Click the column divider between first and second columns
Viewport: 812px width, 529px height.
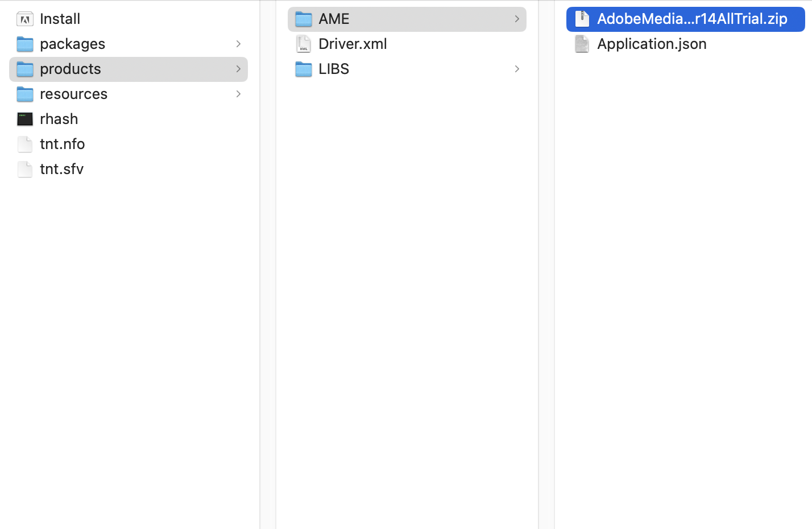click(268, 264)
